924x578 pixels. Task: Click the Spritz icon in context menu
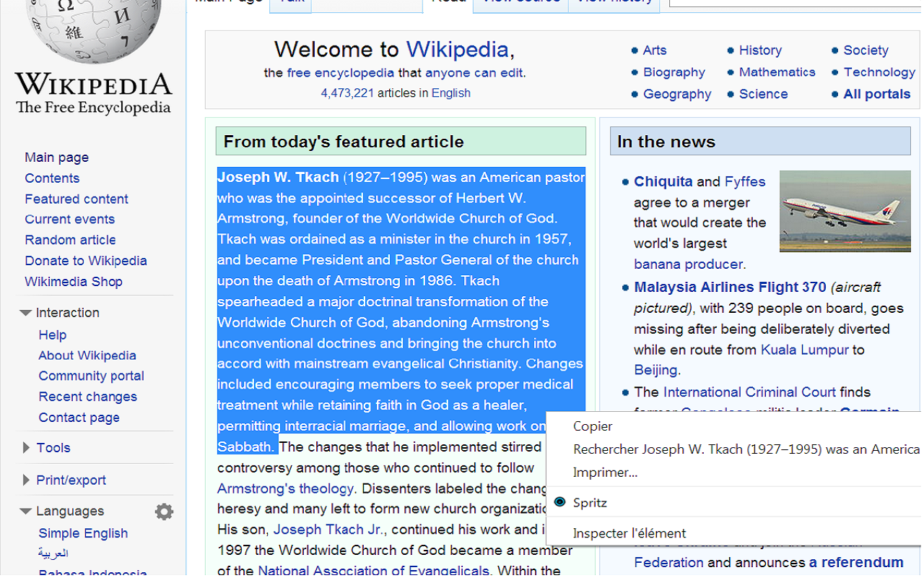(559, 502)
